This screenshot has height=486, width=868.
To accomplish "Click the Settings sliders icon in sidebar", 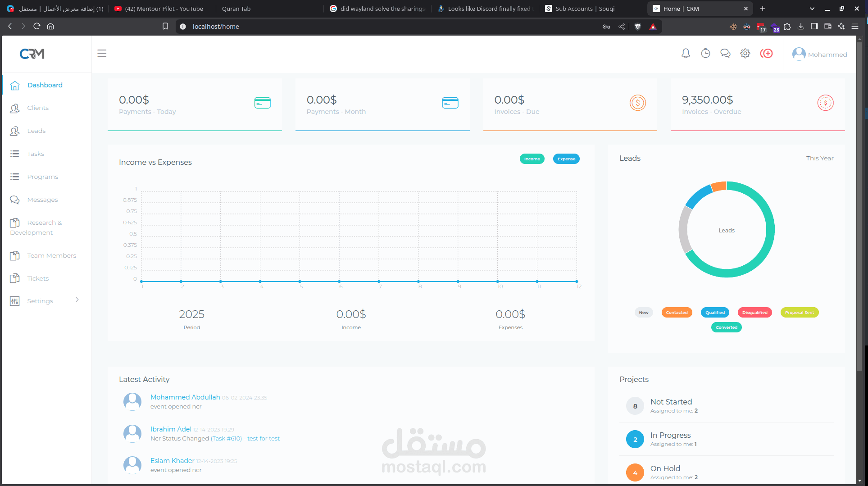I will (15, 301).
